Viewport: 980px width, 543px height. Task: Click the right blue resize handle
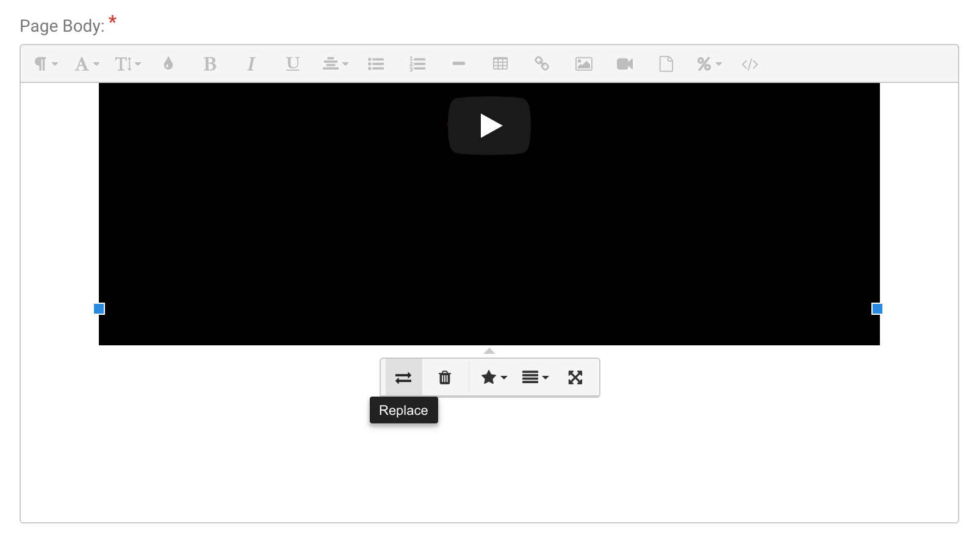click(x=877, y=309)
